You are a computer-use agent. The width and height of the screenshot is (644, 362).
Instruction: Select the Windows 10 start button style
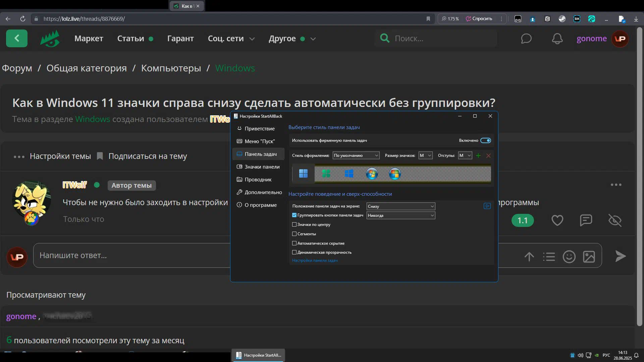pos(349,174)
